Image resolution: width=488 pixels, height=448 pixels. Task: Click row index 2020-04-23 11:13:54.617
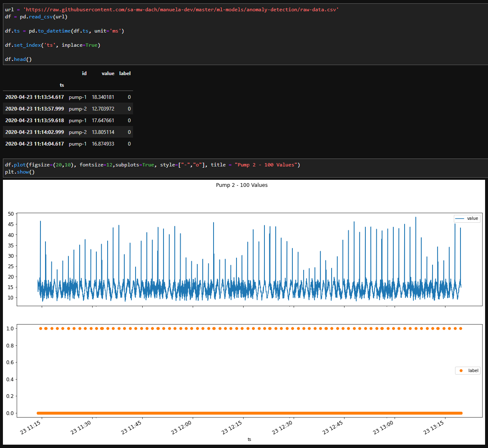[35, 97]
